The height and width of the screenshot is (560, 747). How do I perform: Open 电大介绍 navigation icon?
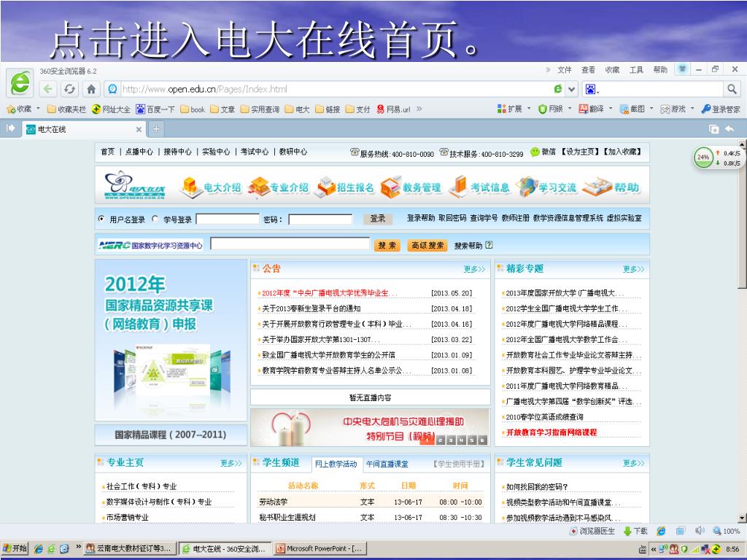click(x=191, y=187)
